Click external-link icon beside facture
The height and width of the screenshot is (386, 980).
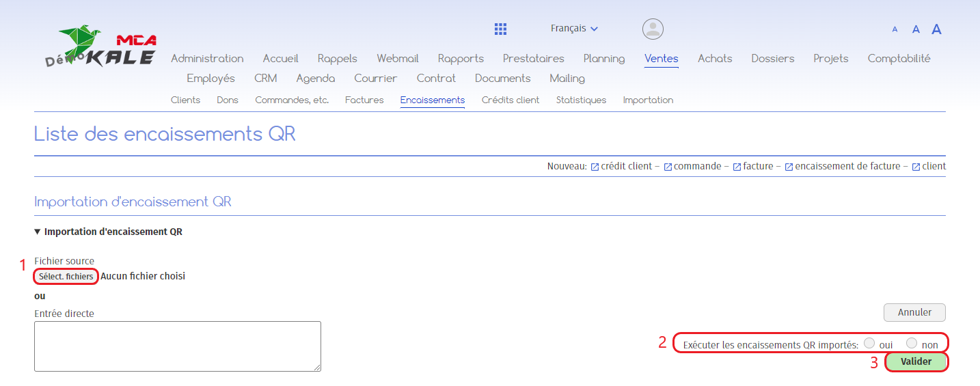click(x=737, y=167)
